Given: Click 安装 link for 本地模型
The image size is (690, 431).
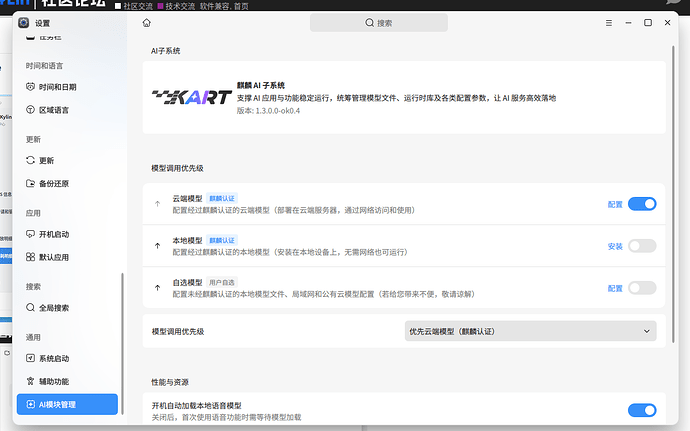Looking at the screenshot, I should [615, 246].
